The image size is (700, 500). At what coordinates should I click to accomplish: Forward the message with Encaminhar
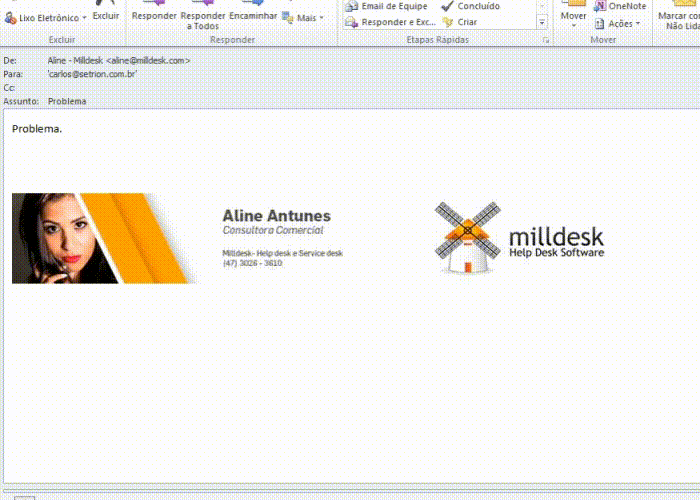[253, 13]
